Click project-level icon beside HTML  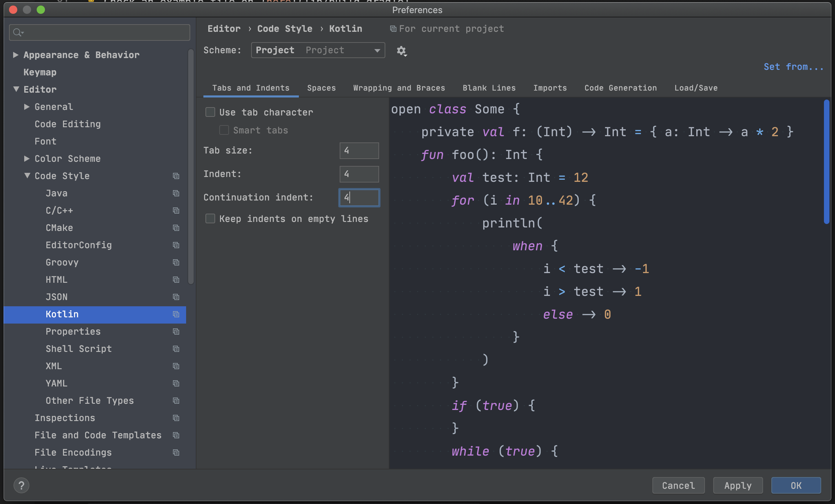pos(176,280)
